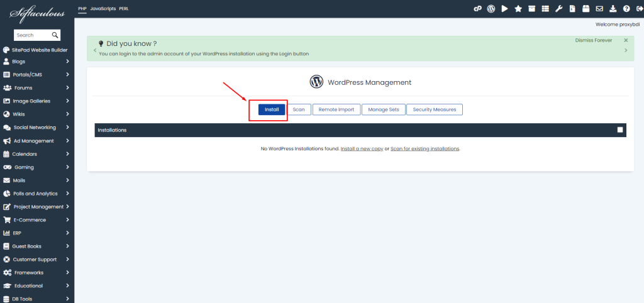The image size is (644, 303).
Task: Click the Scan button
Action: tap(299, 109)
